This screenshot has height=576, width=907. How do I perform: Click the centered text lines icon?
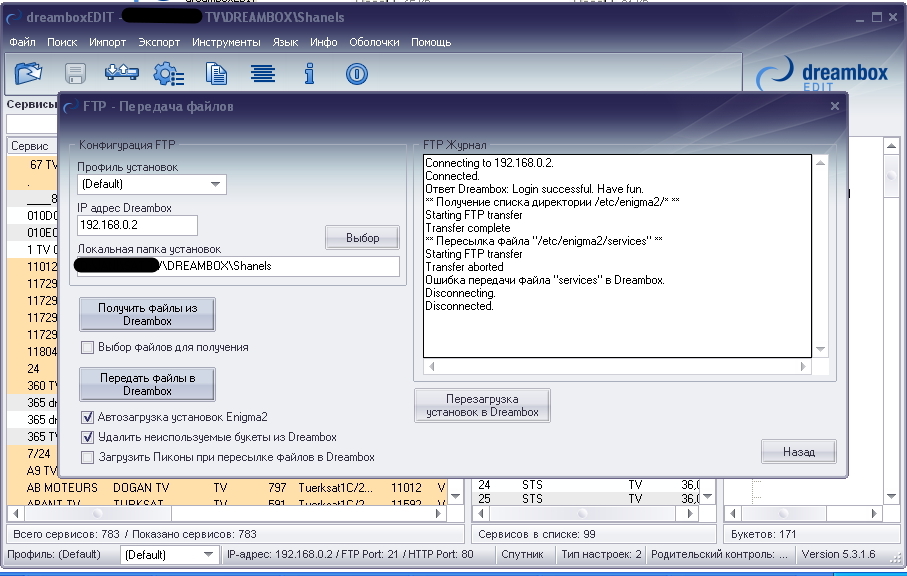[262, 73]
